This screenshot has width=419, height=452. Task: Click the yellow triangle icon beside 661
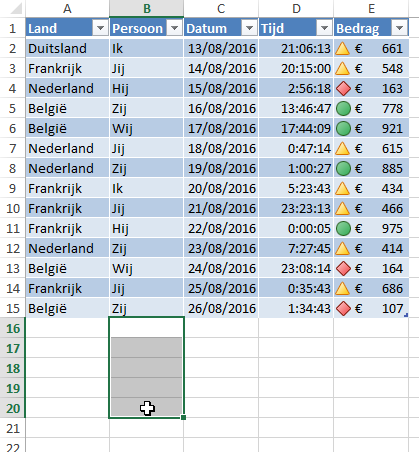click(x=343, y=49)
